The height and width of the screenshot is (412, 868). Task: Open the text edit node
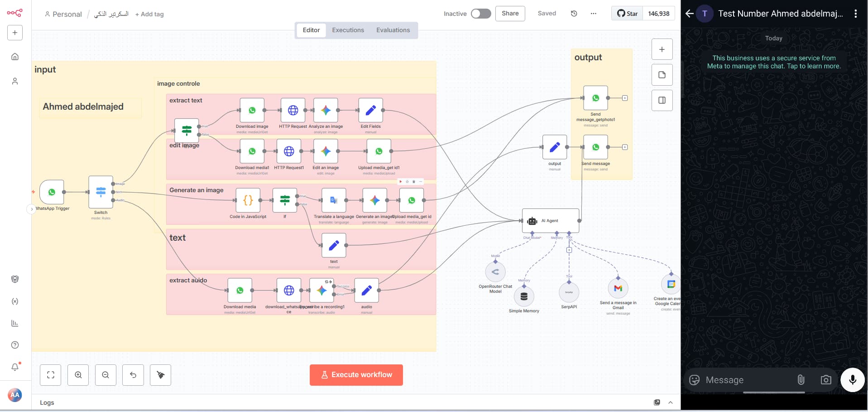(x=334, y=245)
